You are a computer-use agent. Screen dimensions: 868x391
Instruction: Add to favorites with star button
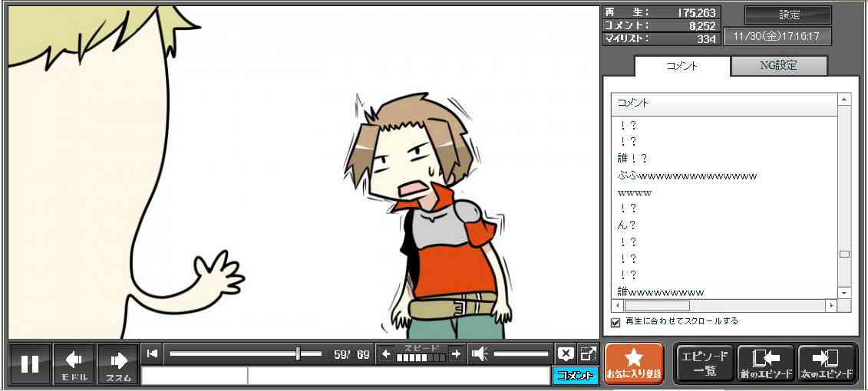click(x=633, y=363)
